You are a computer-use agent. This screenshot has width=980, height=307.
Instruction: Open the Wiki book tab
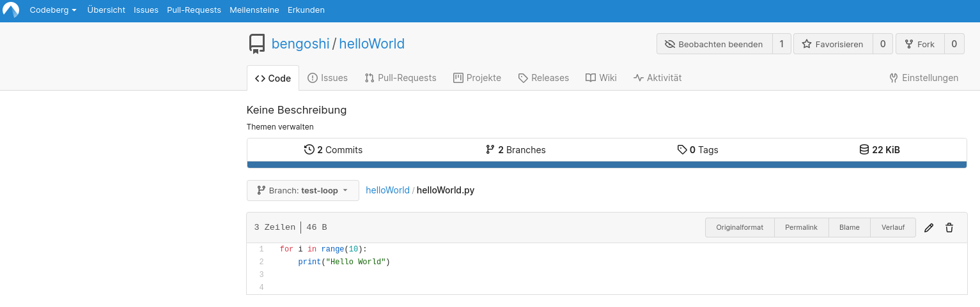click(x=601, y=78)
